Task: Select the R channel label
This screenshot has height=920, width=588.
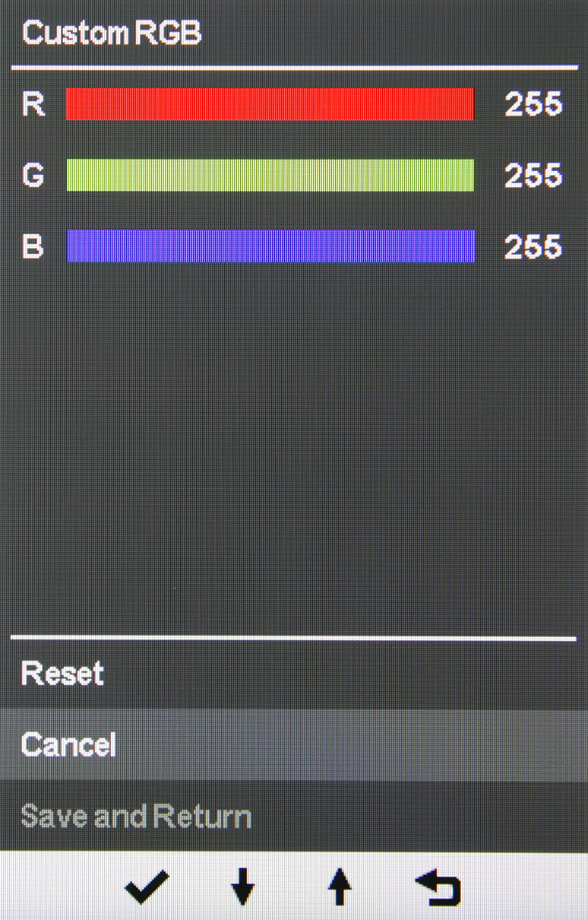Action: 33,104
